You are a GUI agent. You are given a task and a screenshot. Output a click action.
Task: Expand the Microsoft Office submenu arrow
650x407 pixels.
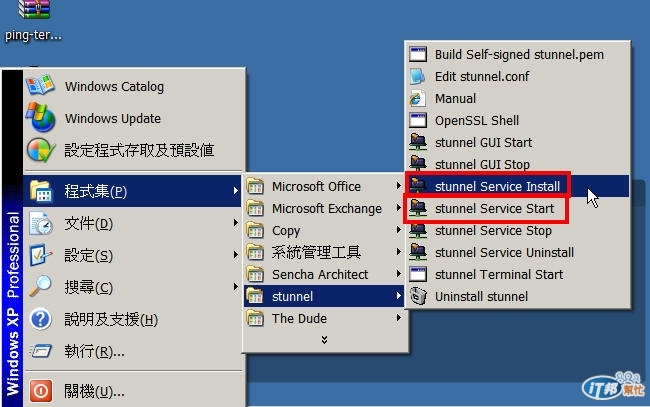tap(398, 186)
